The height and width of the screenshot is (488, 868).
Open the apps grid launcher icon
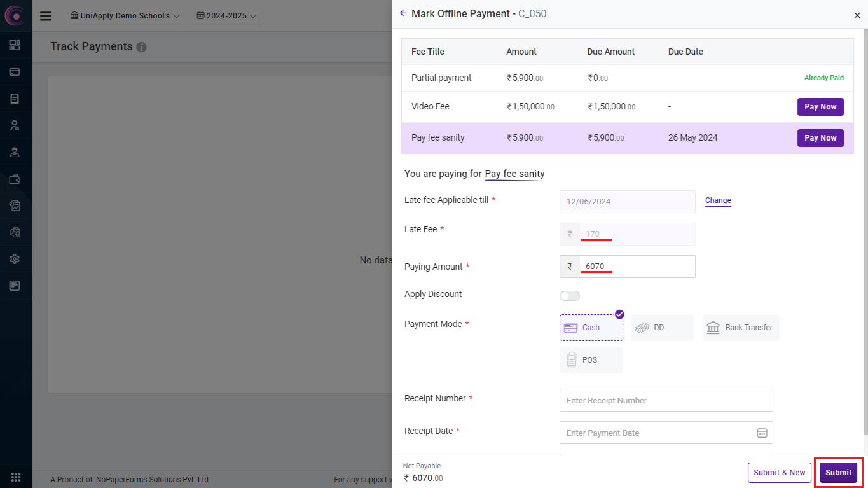pyautogui.click(x=16, y=477)
